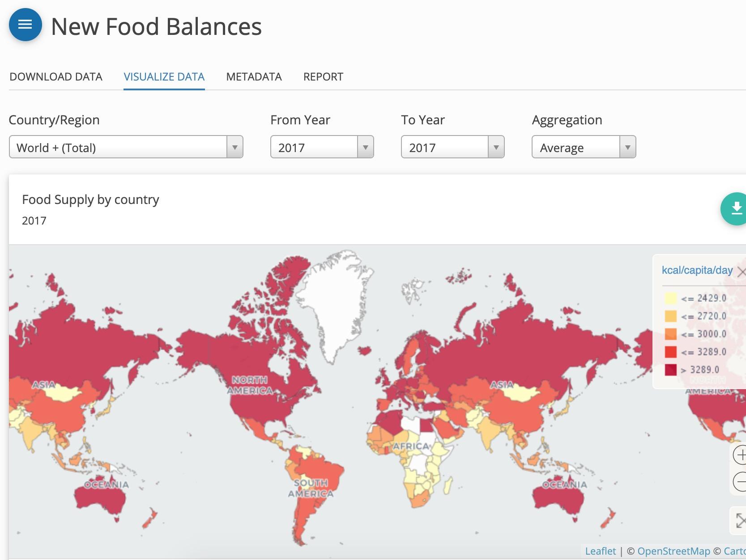Zoom in on the map with the plus icon
Screen dimensions: 746x560
pos(742,455)
